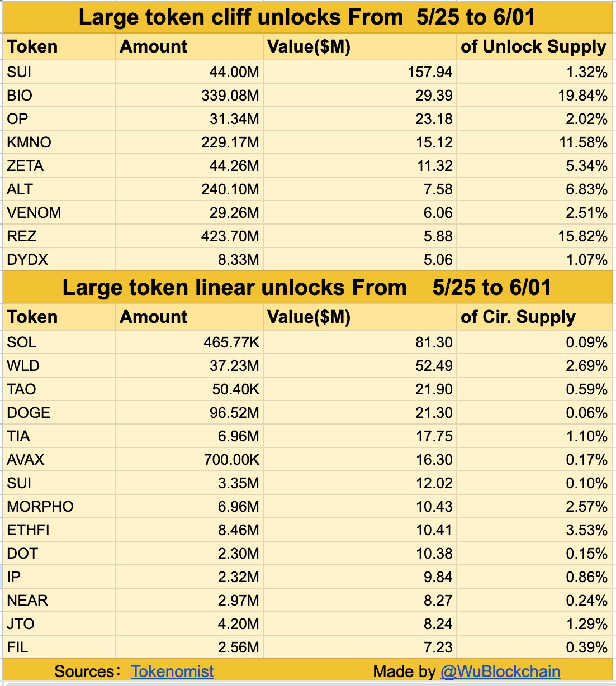Click the SOL amount cell 465.77K
Viewport: 616px width, 686px height.
[x=231, y=342]
